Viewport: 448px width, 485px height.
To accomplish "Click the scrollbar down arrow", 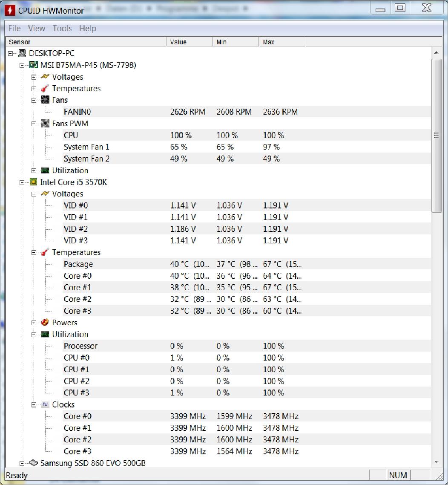I will point(436,462).
